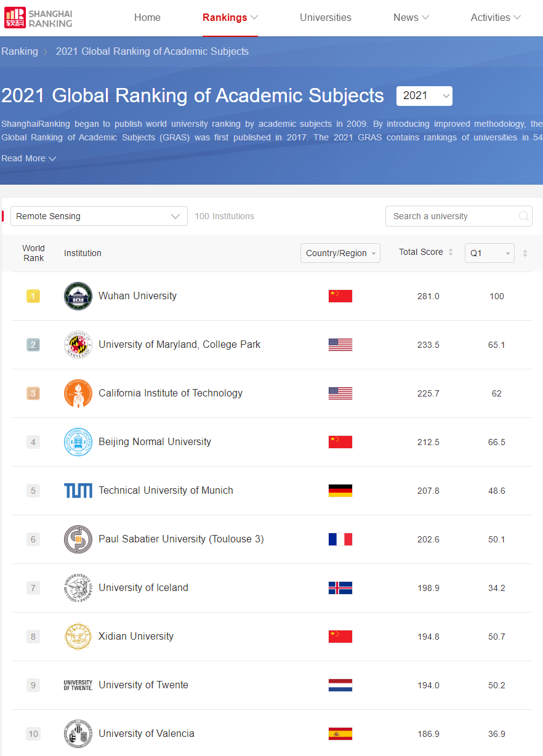543x756 pixels.
Task: Click the Ranking breadcrumb link
Action: pos(20,51)
